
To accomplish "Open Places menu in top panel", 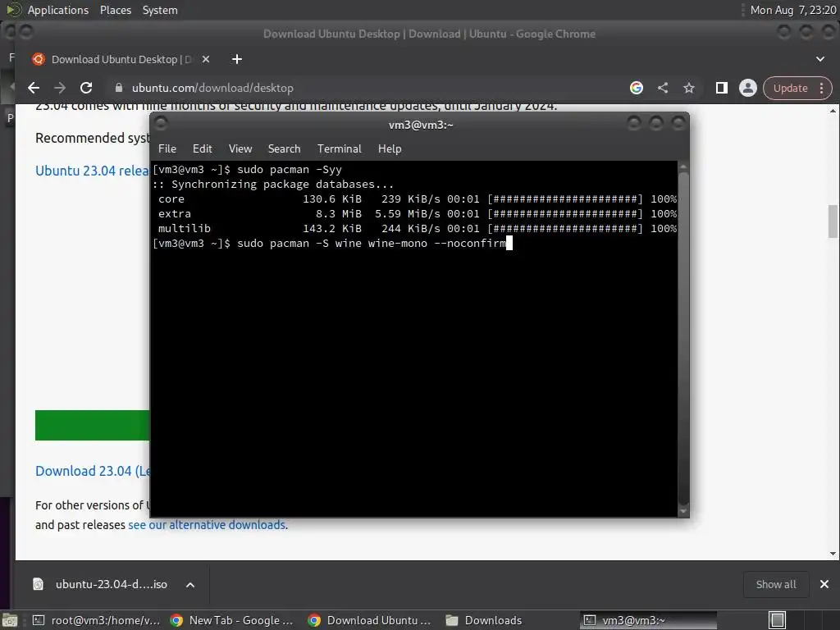I will pos(115,10).
